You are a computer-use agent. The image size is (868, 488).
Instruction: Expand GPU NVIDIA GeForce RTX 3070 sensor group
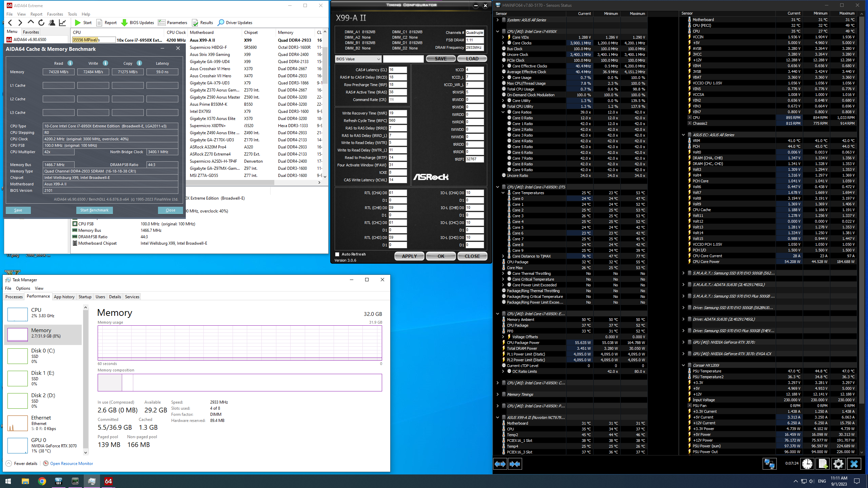(683, 342)
